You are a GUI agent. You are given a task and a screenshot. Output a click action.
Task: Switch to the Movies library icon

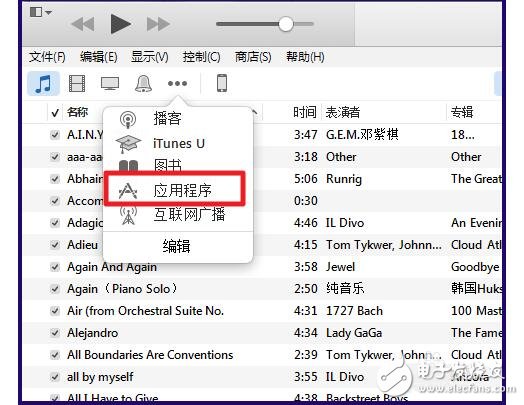[x=77, y=84]
